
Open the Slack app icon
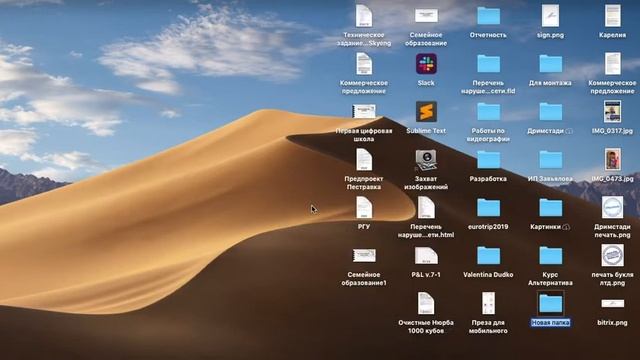tap(426, 64)
